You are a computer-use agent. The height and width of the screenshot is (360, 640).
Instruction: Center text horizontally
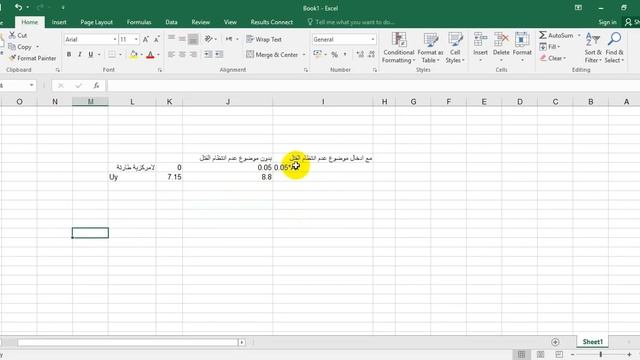(x=182, y=54)
